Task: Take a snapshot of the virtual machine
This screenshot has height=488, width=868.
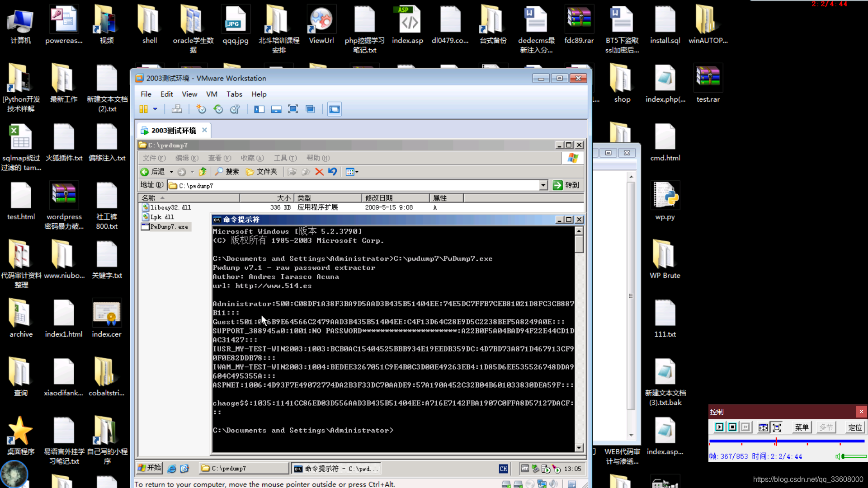Action: [201, 109]
